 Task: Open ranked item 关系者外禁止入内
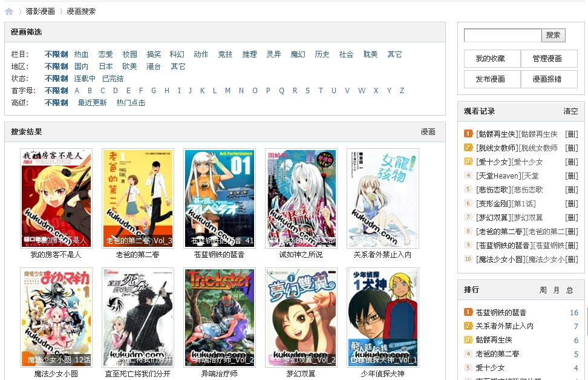pyautogui.click(x=505, y=326)
